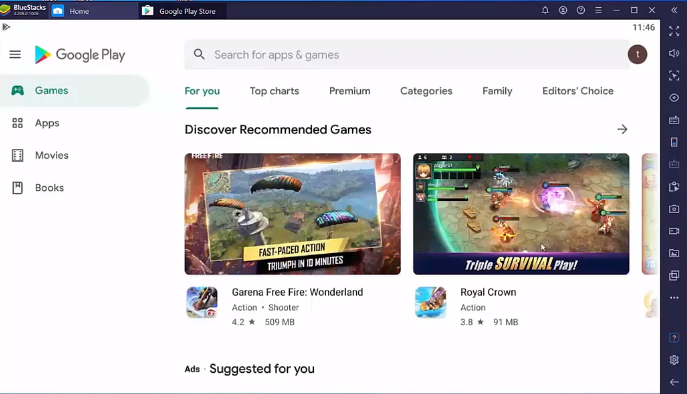
Task: Open Royal Crown title link
Action: (488, 292)
